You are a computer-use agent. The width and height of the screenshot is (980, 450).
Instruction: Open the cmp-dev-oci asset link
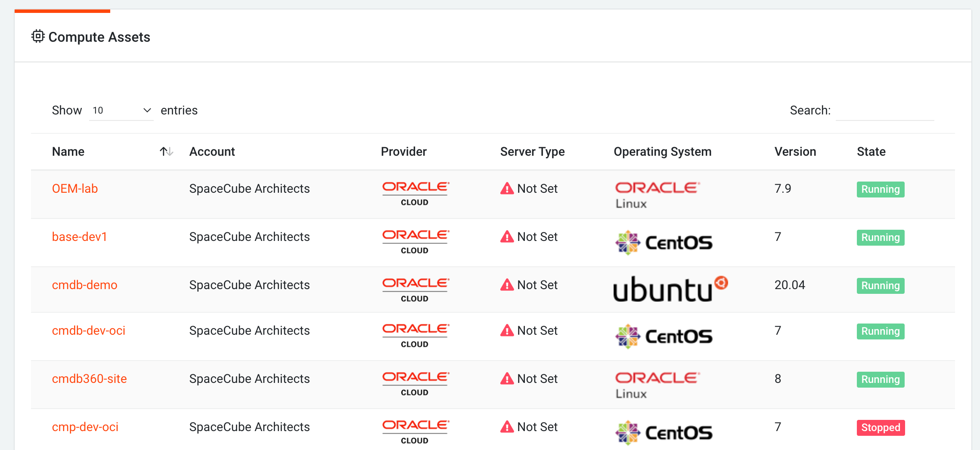pos(85,427)
